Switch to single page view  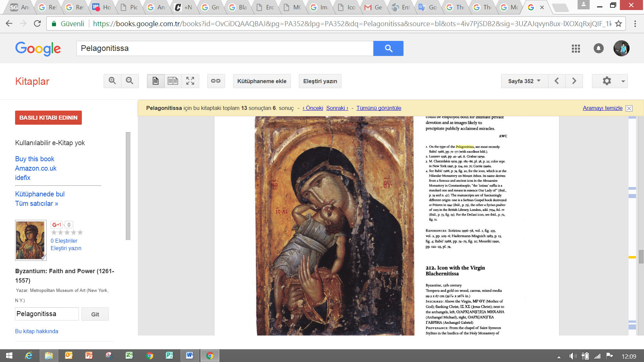click(156, 81)
